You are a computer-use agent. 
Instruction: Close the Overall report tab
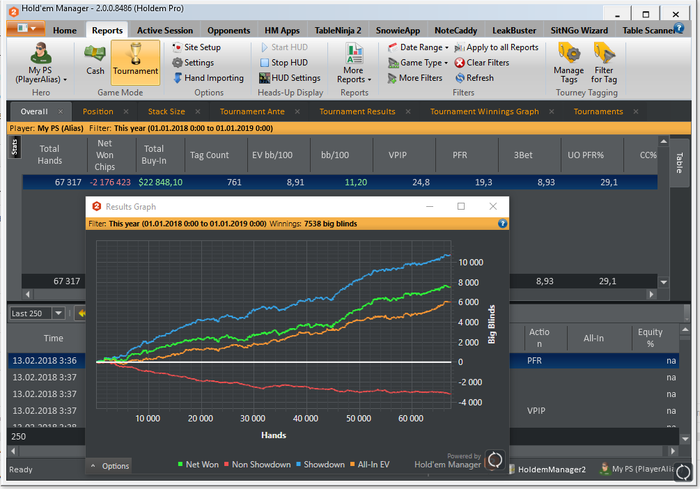point(60,112)
